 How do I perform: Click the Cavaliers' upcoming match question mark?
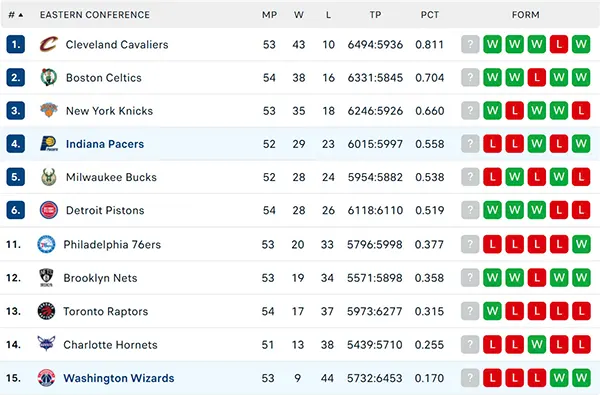click(x=470, y=44)
